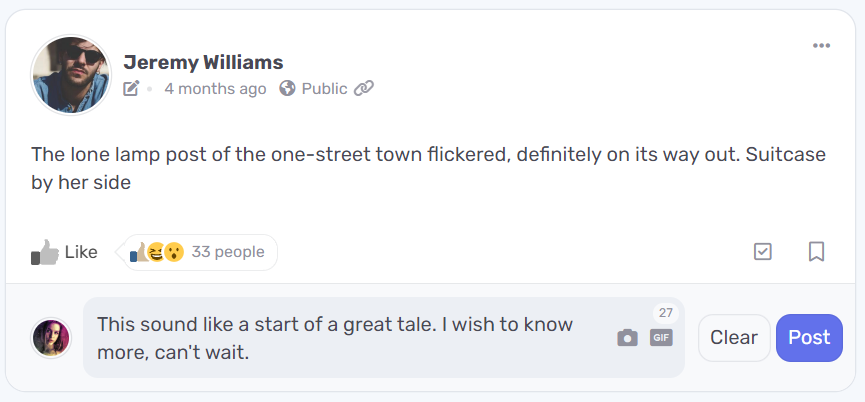Click the Public visibility label
Image resolution: width=865 pixels, height=402 pixels.
point(324,89)
